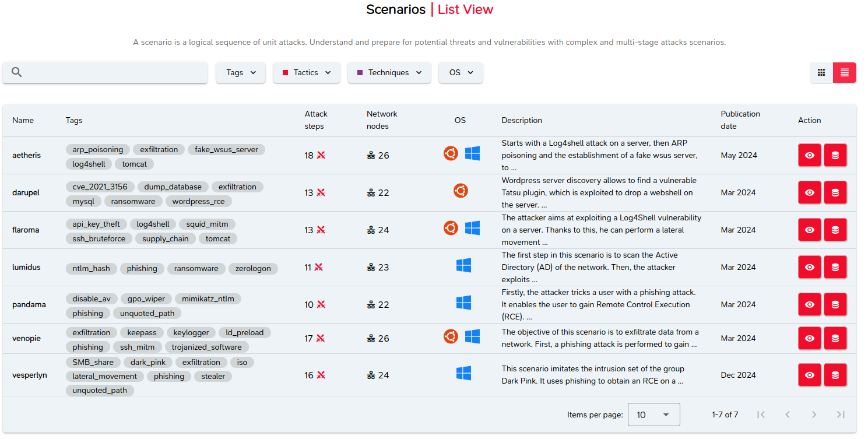Screen dimensions: 868x439
Task: Go to the last page
Action: (841, 415)
